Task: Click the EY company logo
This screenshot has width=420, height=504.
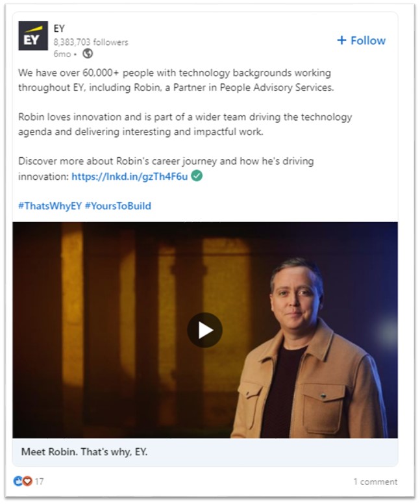Action: pos(33,36)
